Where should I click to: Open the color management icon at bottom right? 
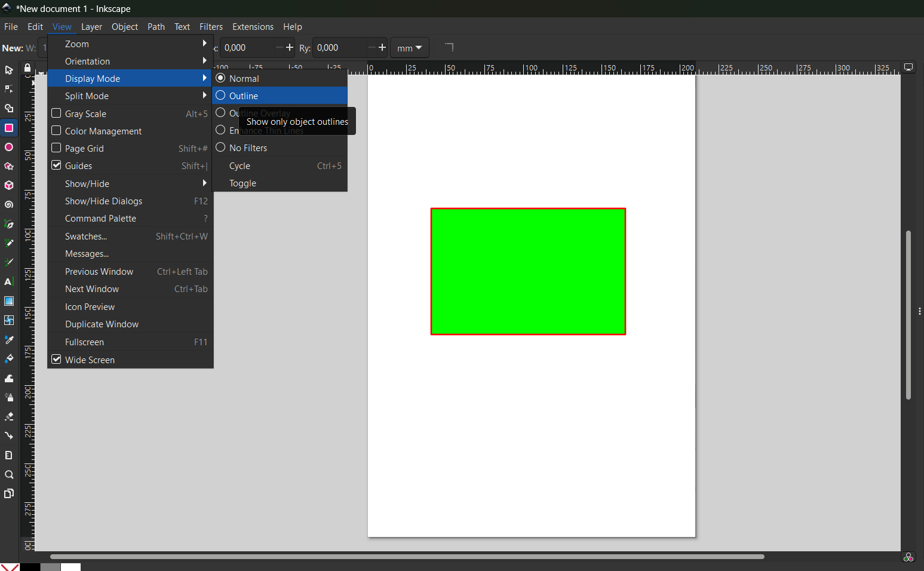[908, 557]
